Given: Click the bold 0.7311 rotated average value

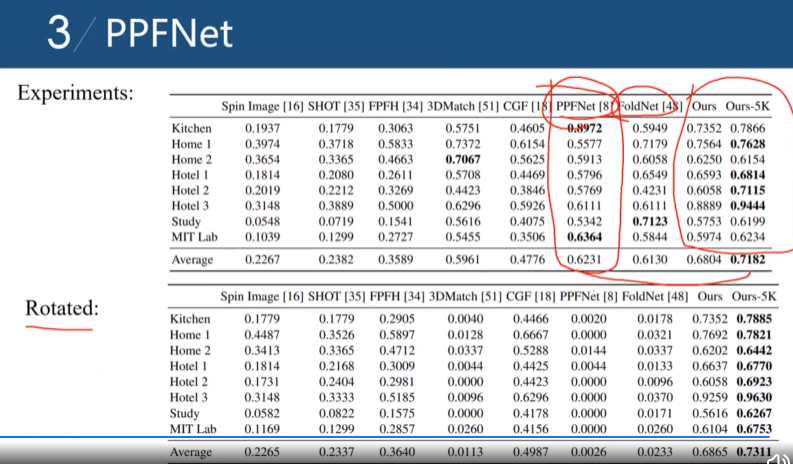Looking at the screenshot, I should coord(754,452).
